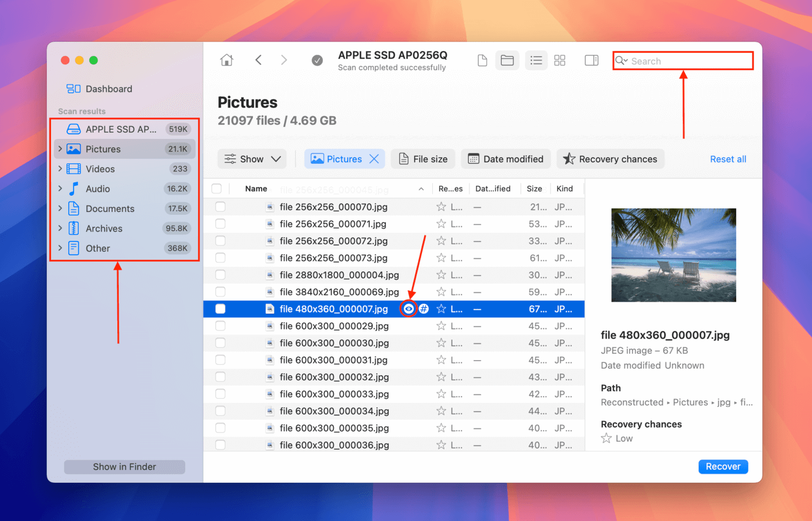
Task: Click the beach photo preview thumbnail
Action: click(x=674, y=255)
